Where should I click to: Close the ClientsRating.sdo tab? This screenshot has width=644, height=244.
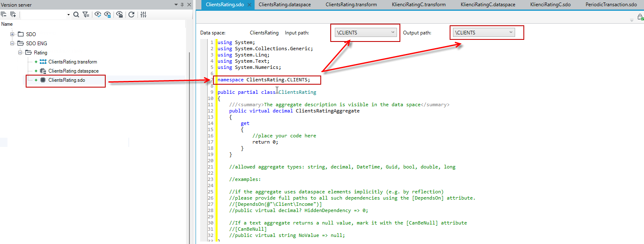tap(249, 5)
